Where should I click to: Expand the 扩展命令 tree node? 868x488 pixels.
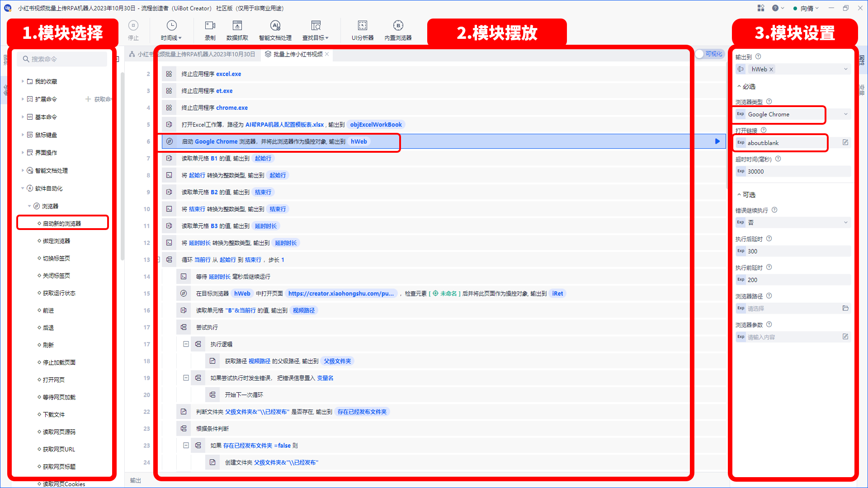[x=23, y=99]
